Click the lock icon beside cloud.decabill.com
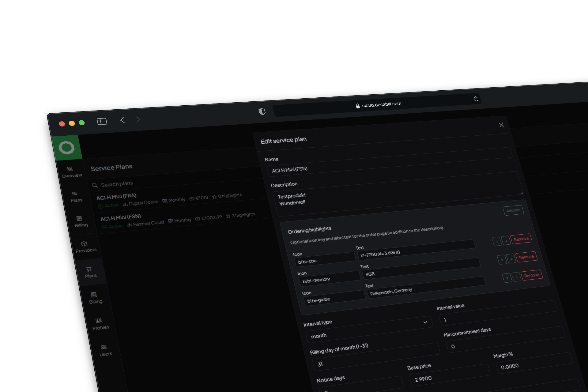 (x=357, y=106)
